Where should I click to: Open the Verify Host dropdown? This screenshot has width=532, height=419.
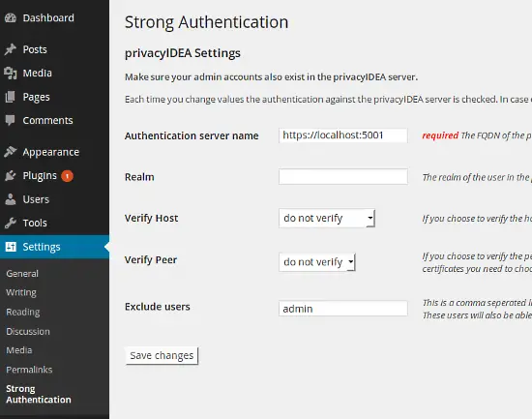coord(327,218)
